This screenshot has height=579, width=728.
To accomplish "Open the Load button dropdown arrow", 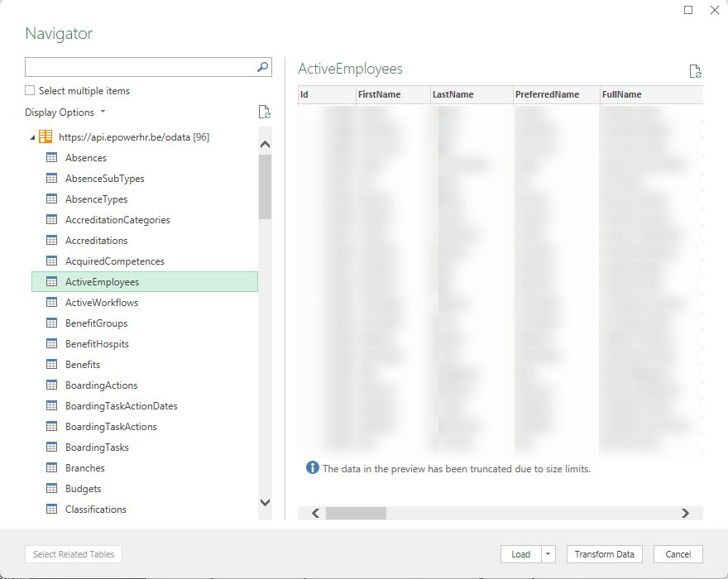I will (548, 554).
